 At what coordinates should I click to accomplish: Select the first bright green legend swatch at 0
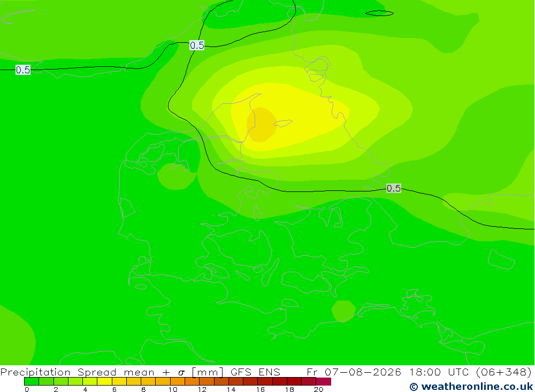pos(32,381)
